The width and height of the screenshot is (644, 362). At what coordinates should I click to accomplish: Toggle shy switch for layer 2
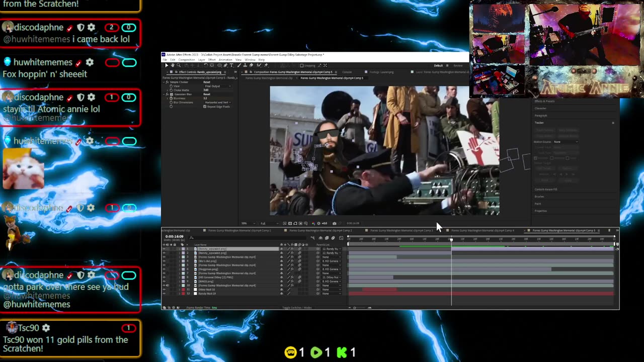[x=282, y=253]
